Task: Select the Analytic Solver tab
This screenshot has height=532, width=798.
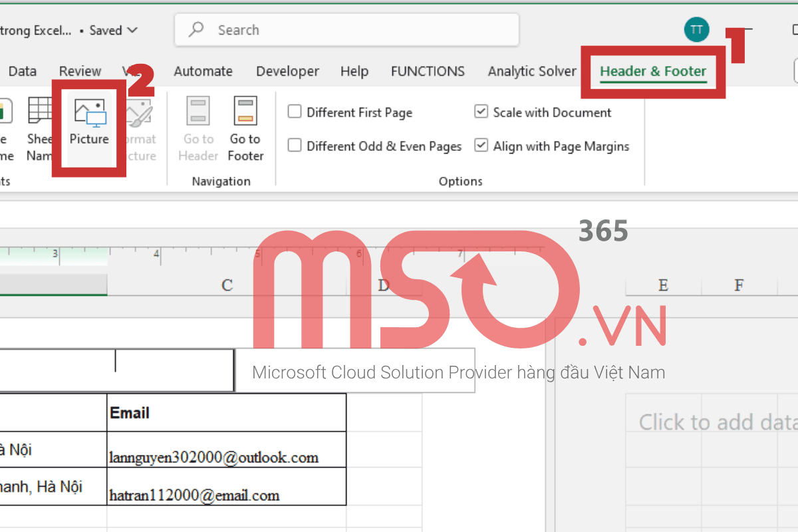Action: pyautogui.click(x=532, y=71)
